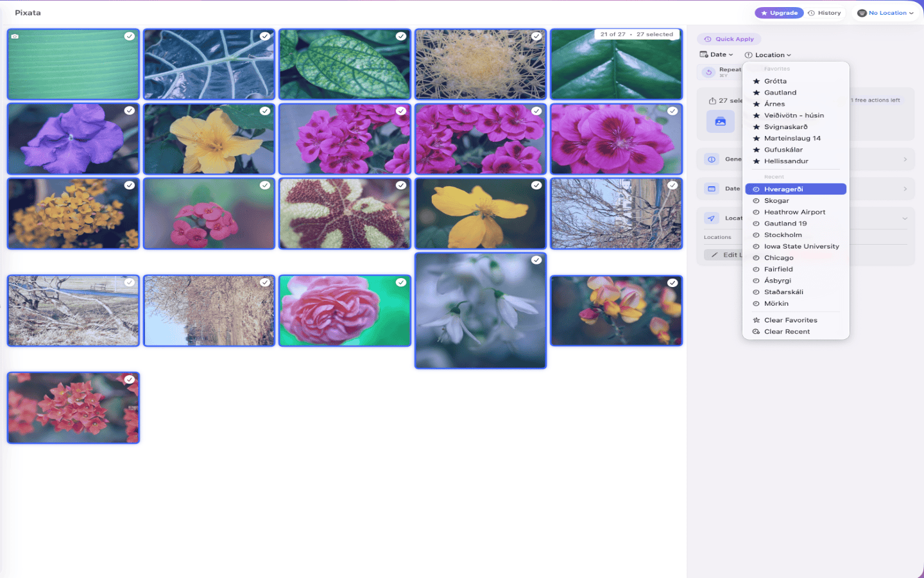This screenshot has height=578, width=924.
Task: Click the photo box icon under 27 selected
Action: pos(720,122)
